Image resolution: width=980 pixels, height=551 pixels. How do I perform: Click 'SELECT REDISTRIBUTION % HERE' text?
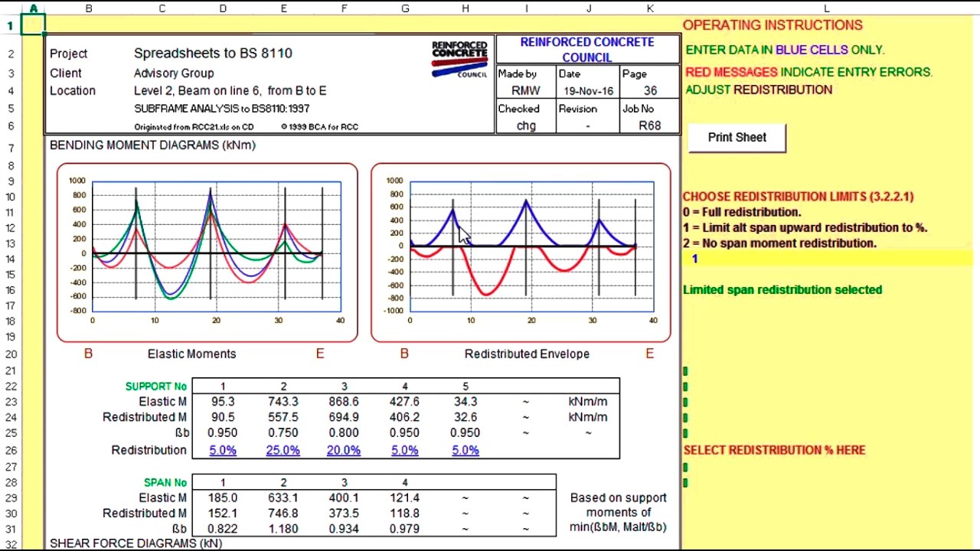[x=774, y=450]
